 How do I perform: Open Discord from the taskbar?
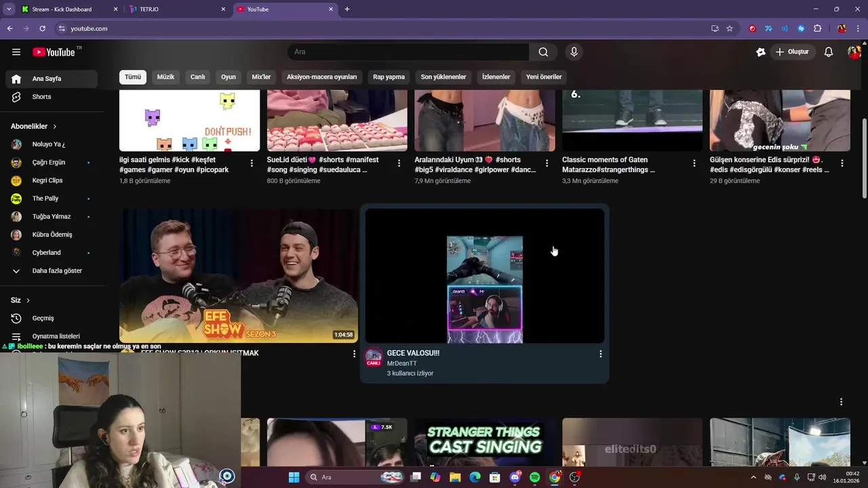(x=515, y=477)
